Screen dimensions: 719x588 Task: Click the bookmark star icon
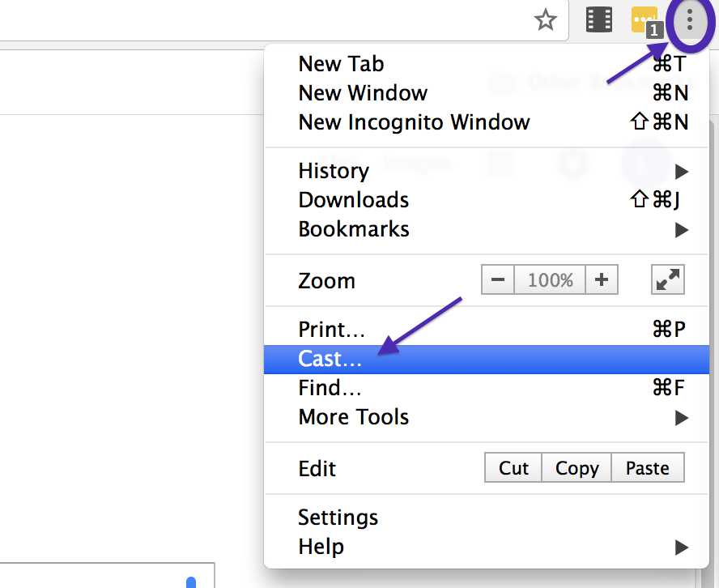(547, 19)
